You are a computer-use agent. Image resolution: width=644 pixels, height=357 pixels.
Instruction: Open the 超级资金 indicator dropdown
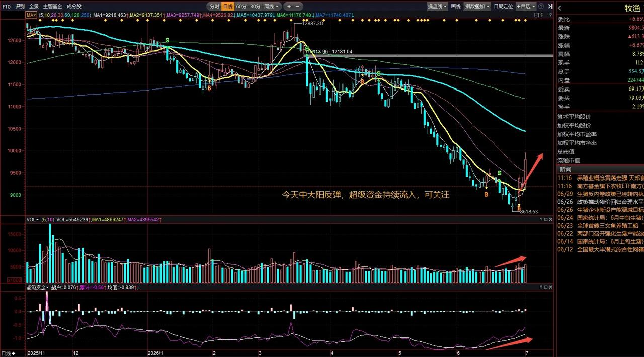point(38,287)
